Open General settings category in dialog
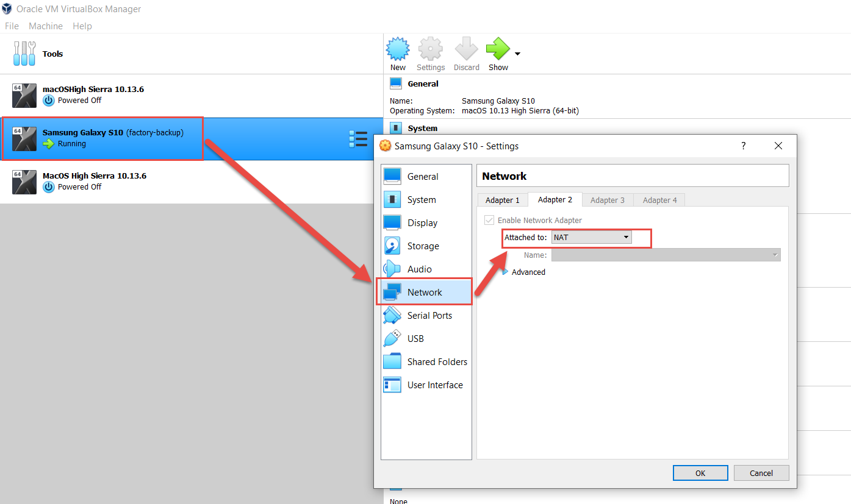This screenshot has width=851, height=504. [426, 176]
